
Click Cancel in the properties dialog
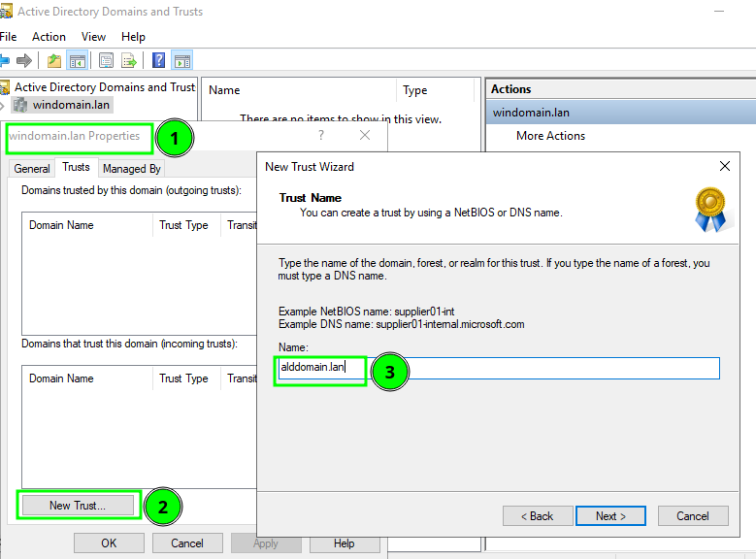tap(187, 543)
